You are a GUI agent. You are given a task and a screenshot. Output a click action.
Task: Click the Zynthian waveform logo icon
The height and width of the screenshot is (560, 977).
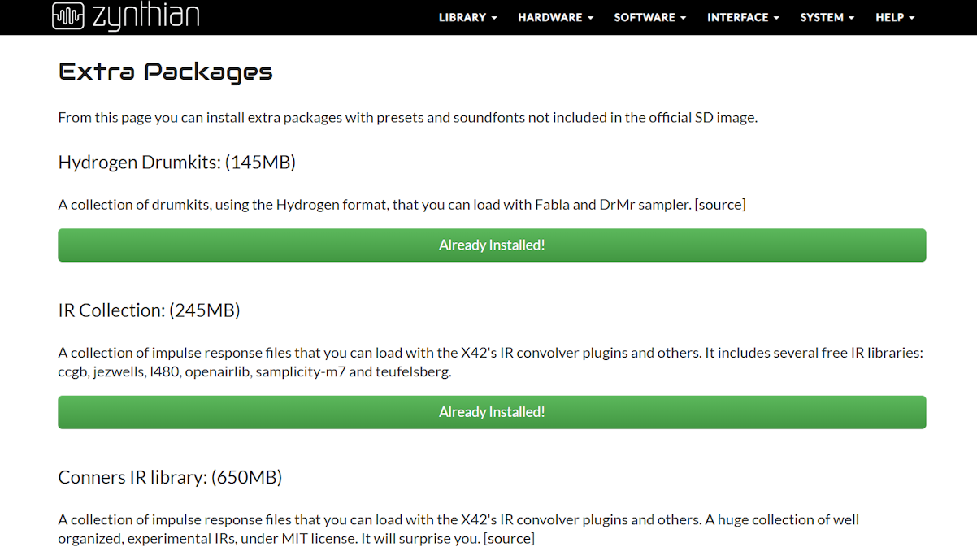pos(67,16)
